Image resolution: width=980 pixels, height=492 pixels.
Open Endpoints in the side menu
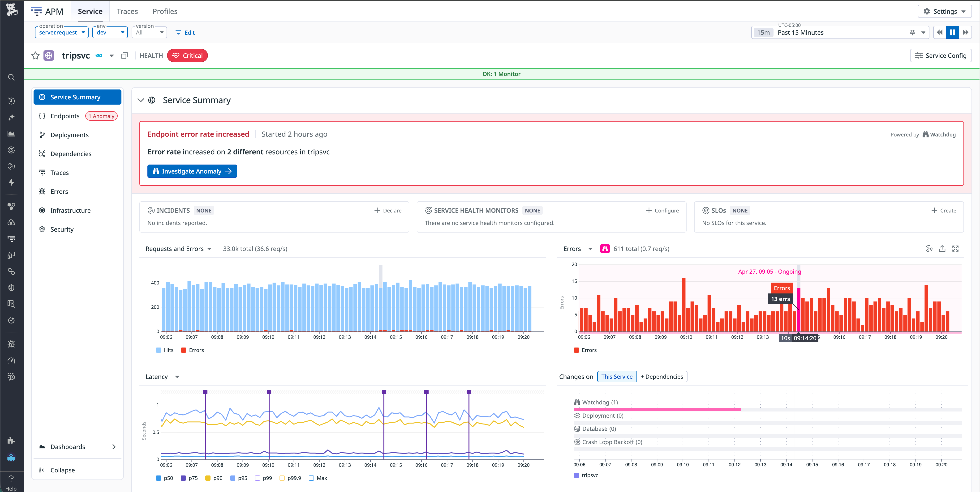coord(77,116)
